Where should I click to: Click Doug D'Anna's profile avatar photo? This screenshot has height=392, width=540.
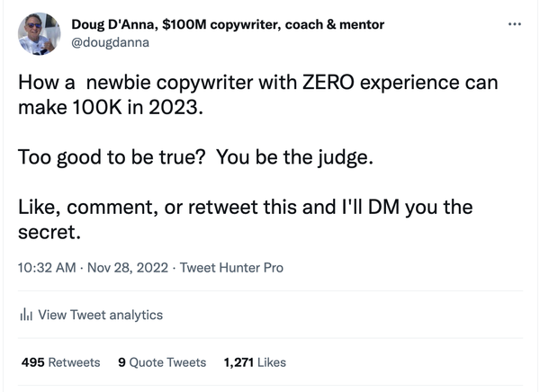click(x=40, y=34)
